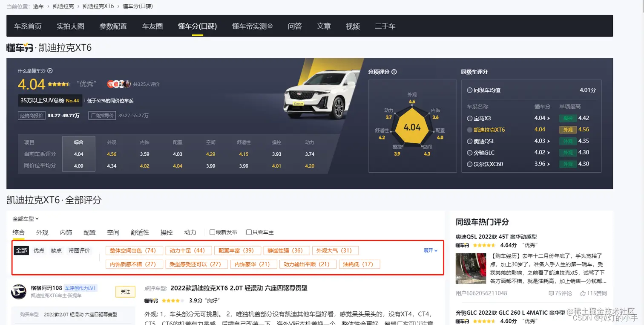The image size is (644, 325).
Task: Select the 全部 filter button
Action: (x=21, y=251)
